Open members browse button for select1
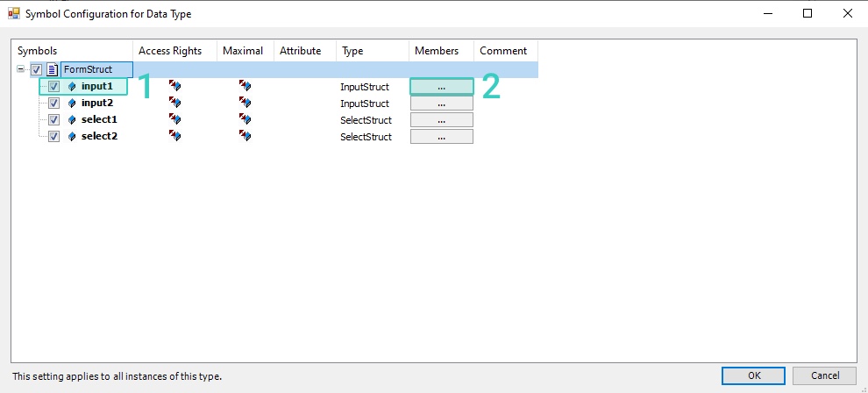The image size is (868, 393). 441,120
